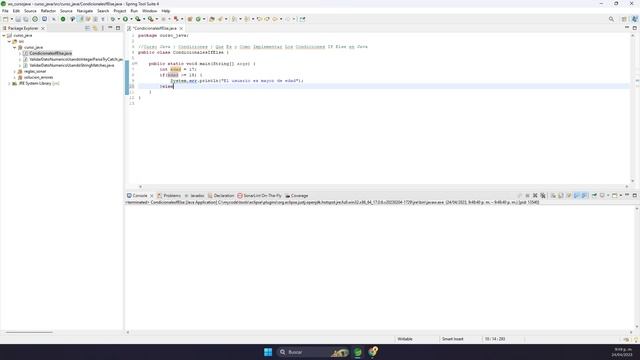Select ValidarDatoNumericoUsandoStringMatches.java file
This screenshot has height=360, width=640.
[71, 65]
